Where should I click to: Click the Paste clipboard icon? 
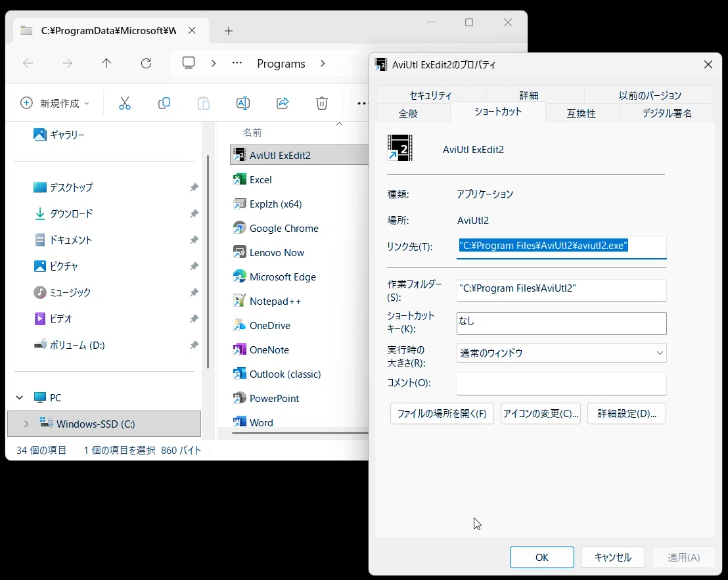pos(204,103)
